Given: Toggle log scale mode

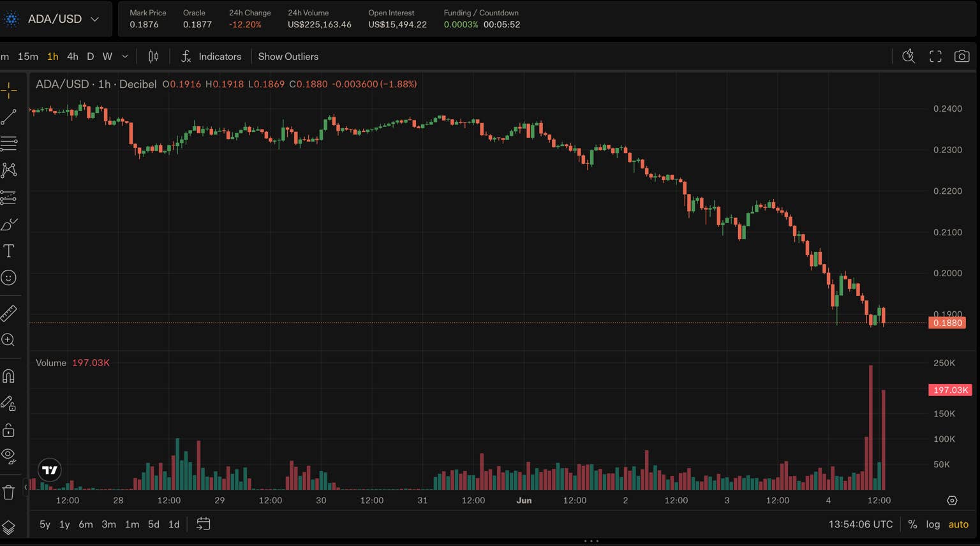Looking at the screenshot, I should [933, 524].
